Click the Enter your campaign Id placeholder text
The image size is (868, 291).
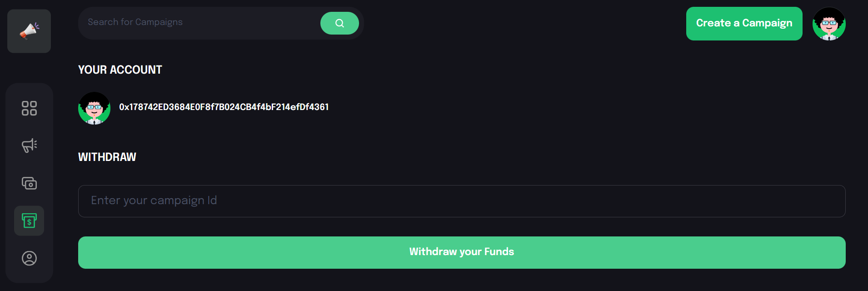coord(154,201)
